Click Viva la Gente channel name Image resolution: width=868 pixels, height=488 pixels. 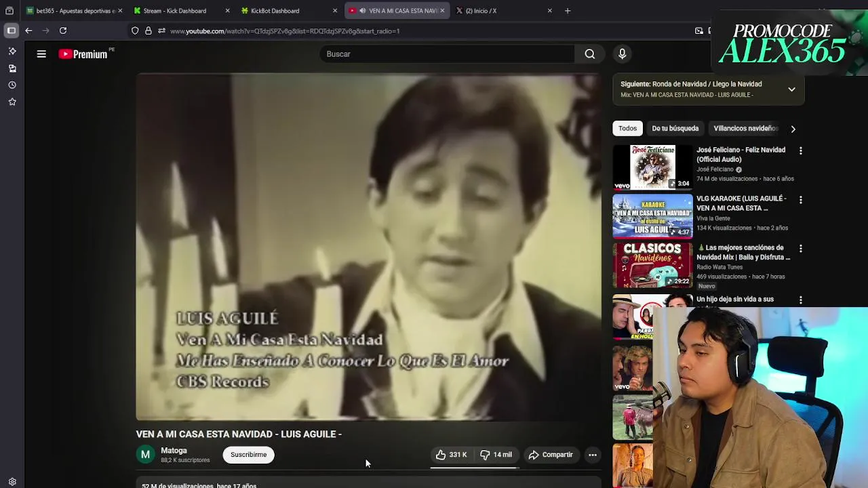point(713,218)
